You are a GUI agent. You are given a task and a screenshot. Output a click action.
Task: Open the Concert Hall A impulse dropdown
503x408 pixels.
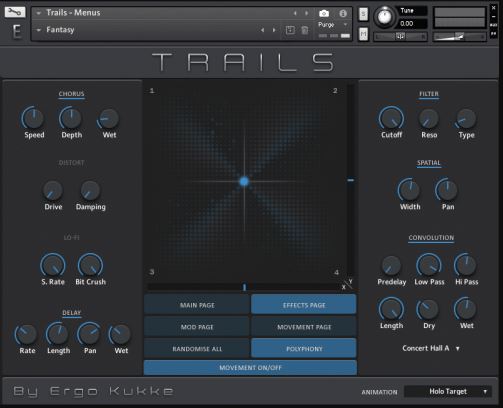[x=431, y=348]
